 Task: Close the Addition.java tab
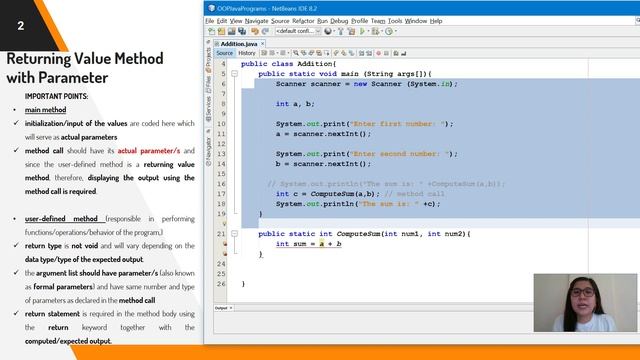coord(262,43)
